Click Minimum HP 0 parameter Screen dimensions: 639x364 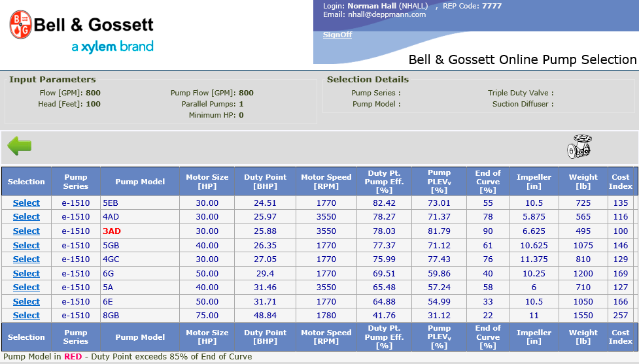click(216, 115)
